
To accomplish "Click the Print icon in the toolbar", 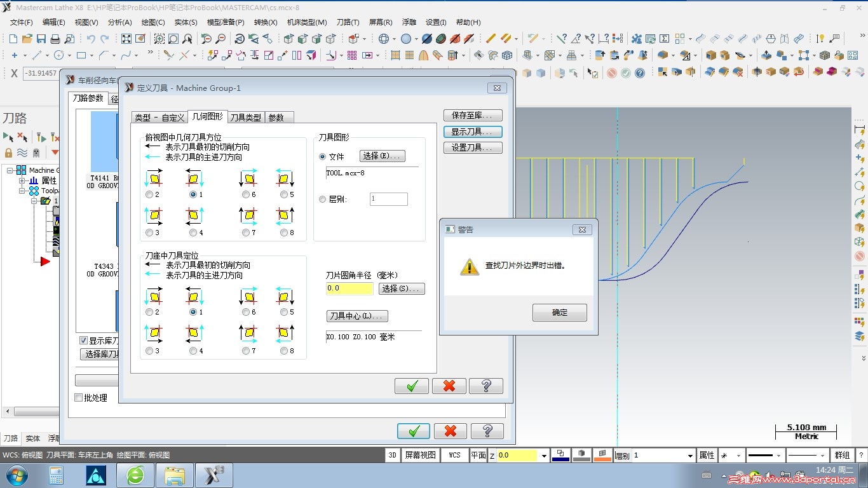I will click(55, 39).
